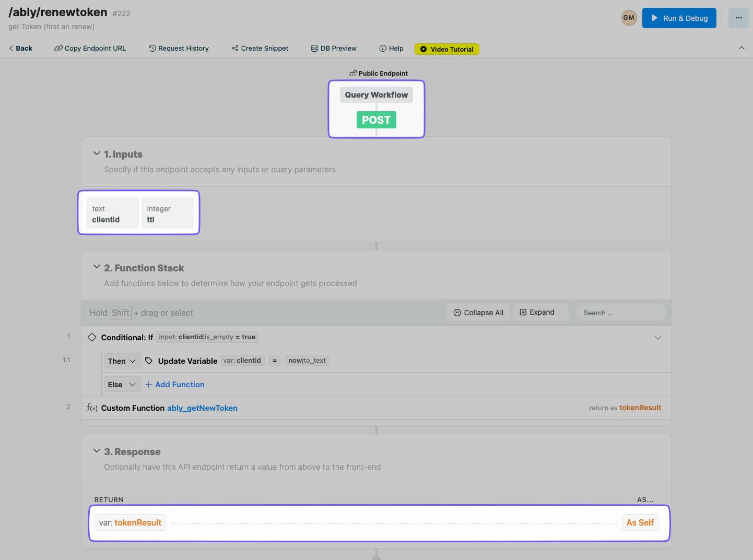Collapse the 2. Function Stack section
The width and height of the screenshot is (753, 560).
pyautogui.click(x=97, y=267)
